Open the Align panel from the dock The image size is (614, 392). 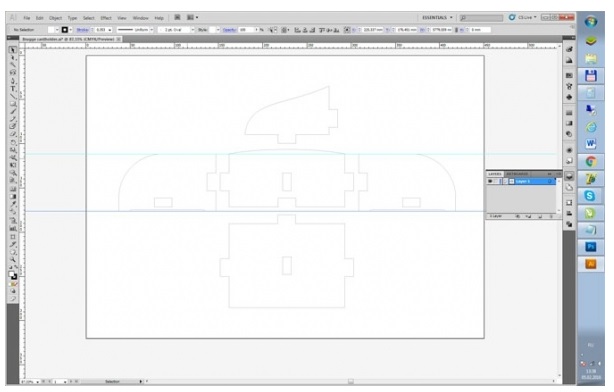click(x=569, y=213)
